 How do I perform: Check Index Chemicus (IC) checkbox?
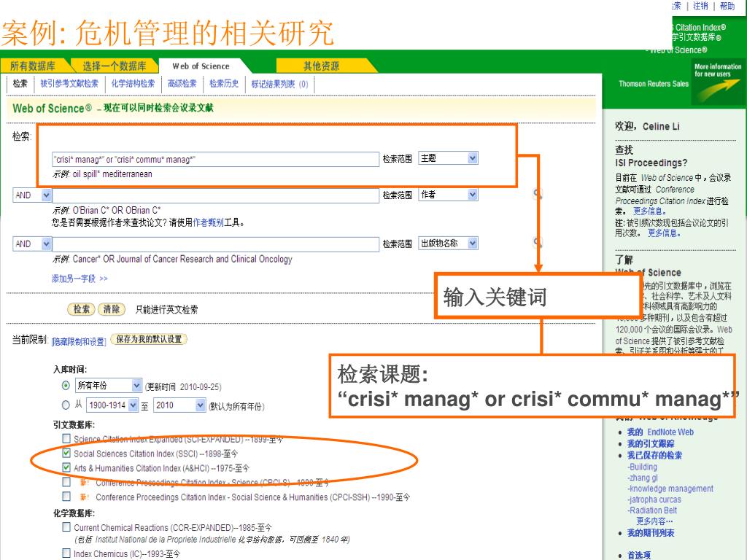tap(66, 553)
